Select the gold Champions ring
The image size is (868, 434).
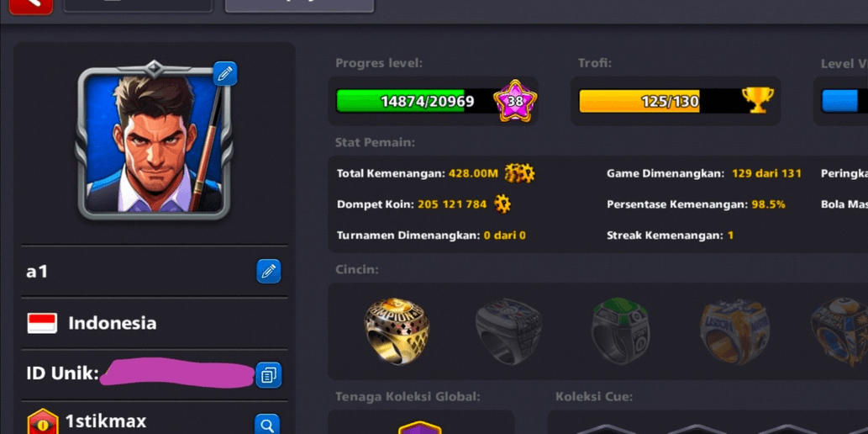(397, 331)
